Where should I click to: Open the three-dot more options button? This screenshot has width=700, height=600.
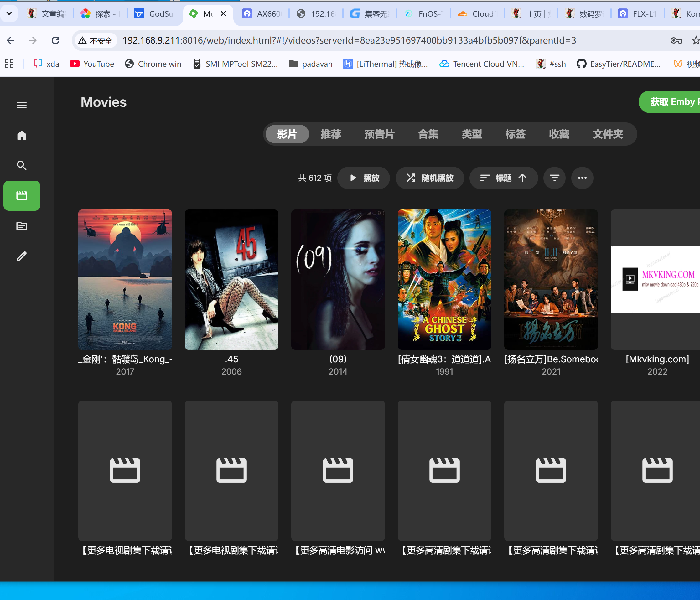click(582, 178)
